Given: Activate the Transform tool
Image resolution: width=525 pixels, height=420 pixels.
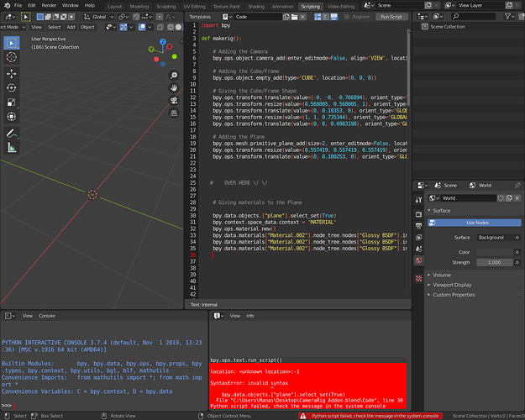Looking at the screenshot, I should 12,117.
